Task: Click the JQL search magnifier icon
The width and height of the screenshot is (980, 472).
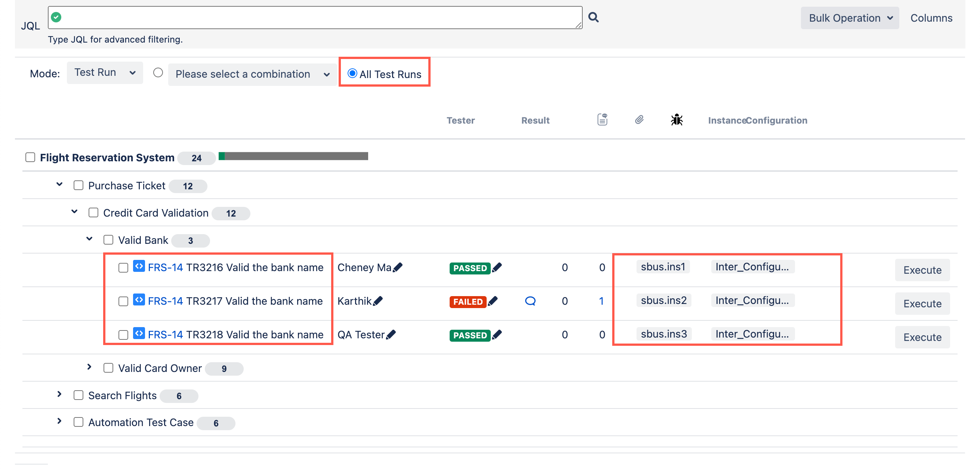Action: tap(593, 17)
